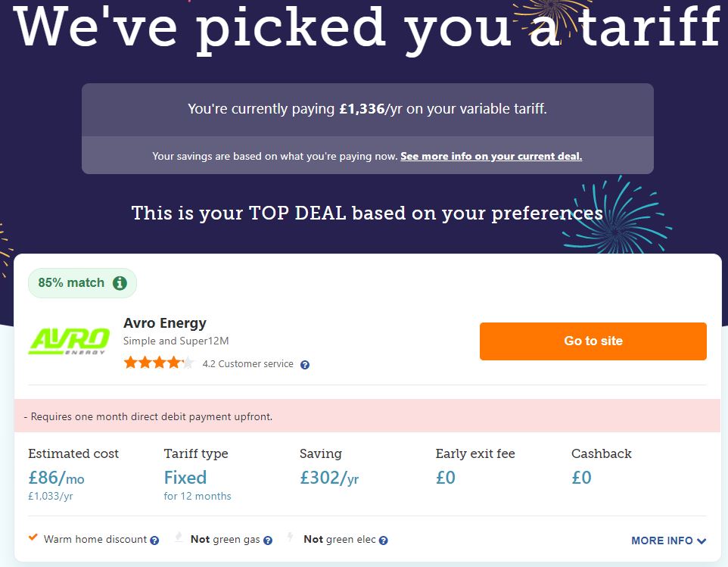Viewport: 728px width, 567px height.
Task: Click the Warm home discount help icon
Action: (x=154, y=541)
